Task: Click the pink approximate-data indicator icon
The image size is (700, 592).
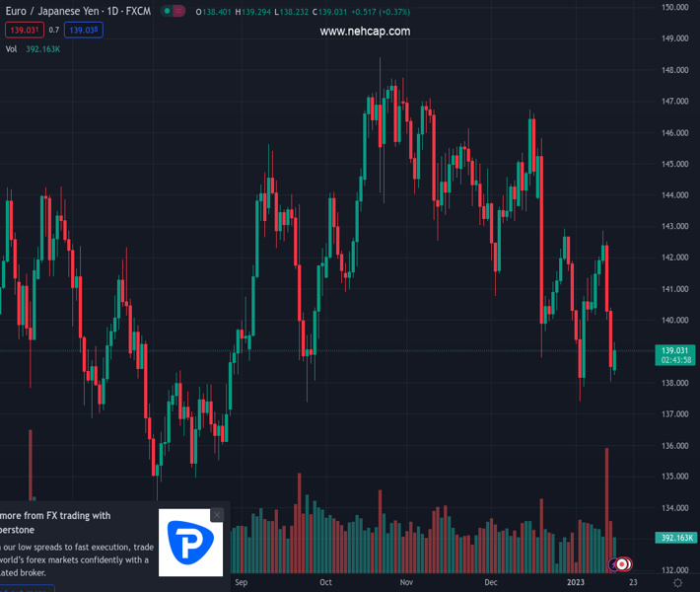Action: point(177,12)
